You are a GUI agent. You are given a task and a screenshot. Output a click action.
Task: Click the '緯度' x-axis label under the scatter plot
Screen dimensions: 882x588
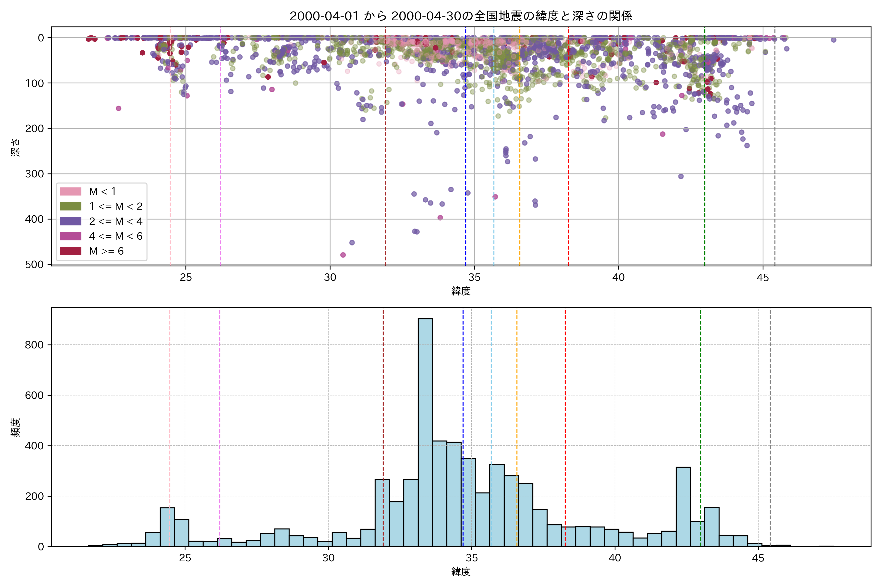tap(461, 291)
